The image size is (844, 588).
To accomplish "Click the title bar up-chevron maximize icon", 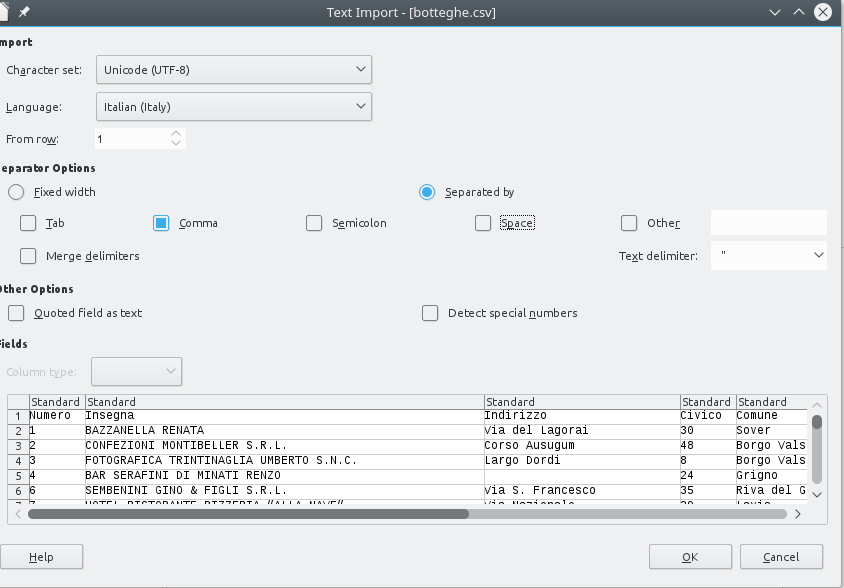I will (x=799, y=12).
